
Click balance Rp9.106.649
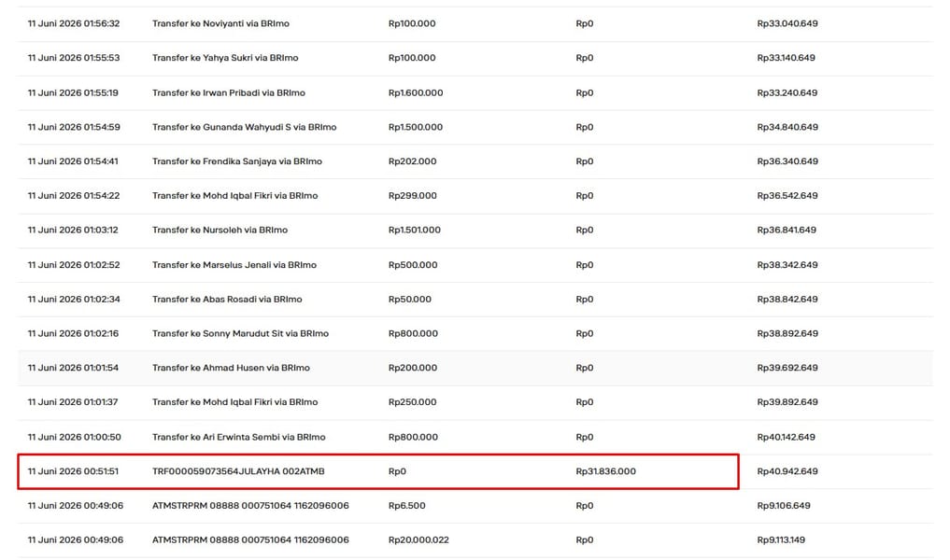click(x=784, y=506)
